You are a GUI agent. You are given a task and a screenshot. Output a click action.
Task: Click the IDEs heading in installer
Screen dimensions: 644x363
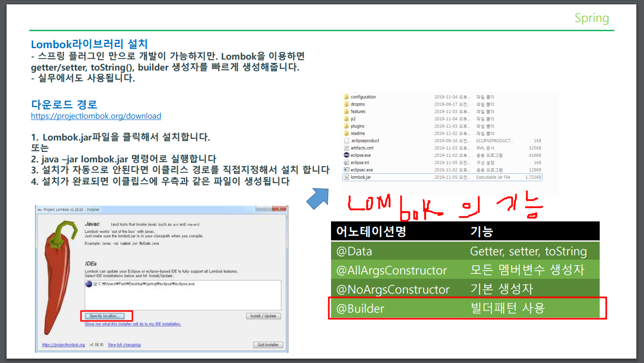coord(91,264)
